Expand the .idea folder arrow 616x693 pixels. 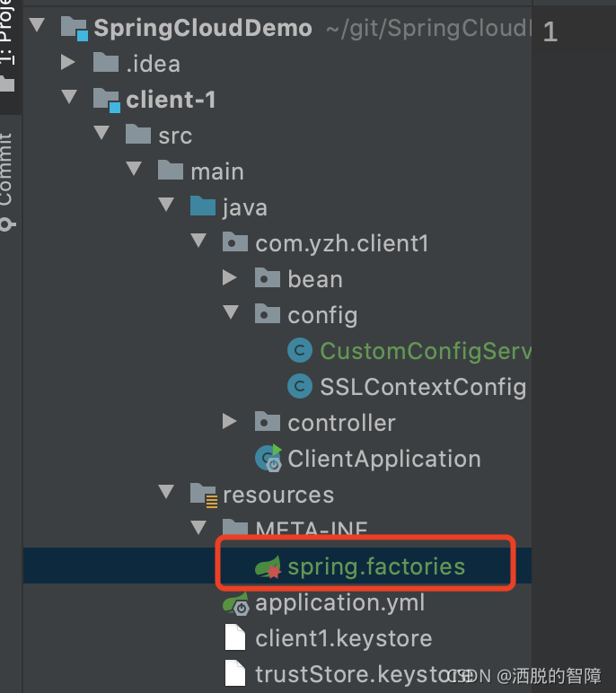click(x=67, y=62)
